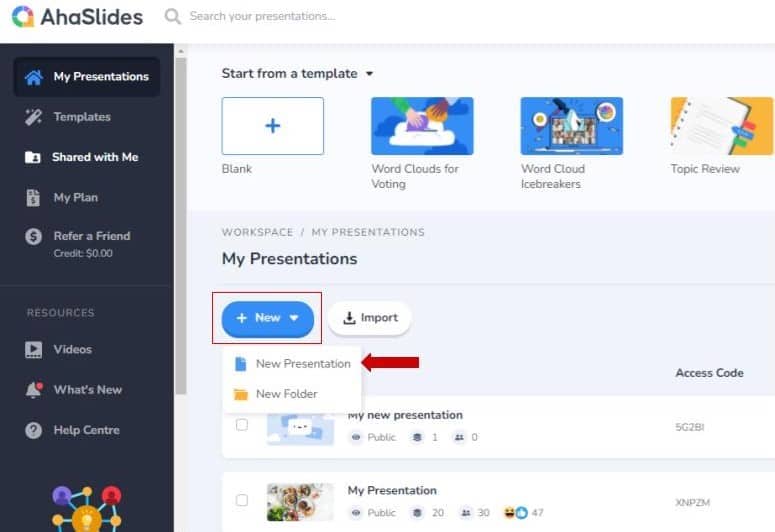Screen dimensions: 775x532
Task: Click the AhaSlides logo
Action: tap(77, 17)
